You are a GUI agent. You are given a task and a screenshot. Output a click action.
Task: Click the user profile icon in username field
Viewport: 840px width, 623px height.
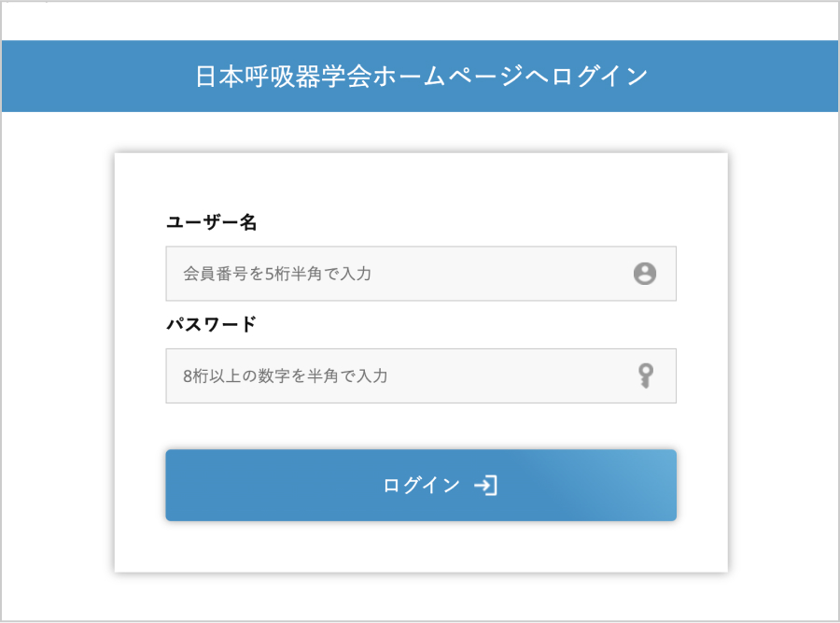point(645,274)
